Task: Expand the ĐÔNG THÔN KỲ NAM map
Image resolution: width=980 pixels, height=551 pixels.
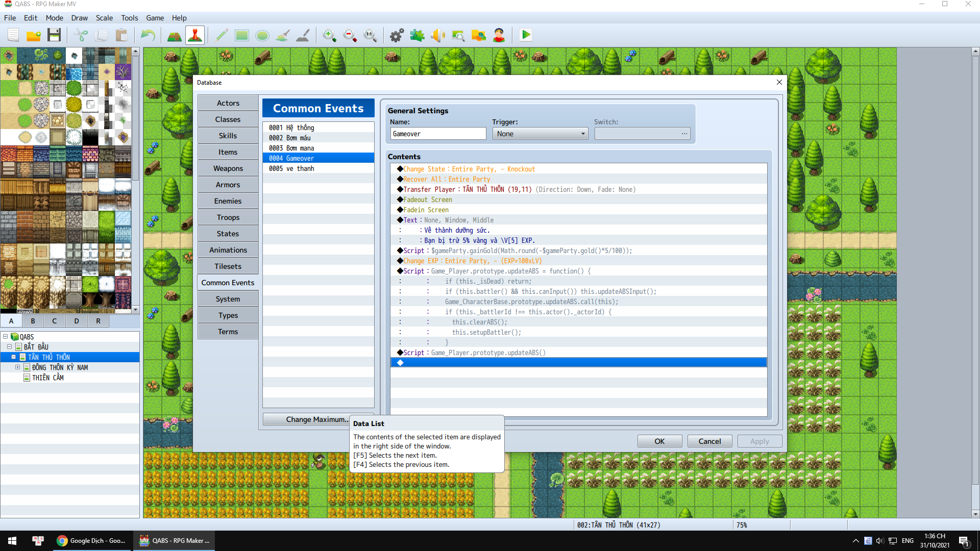Action: click(18, 367)
